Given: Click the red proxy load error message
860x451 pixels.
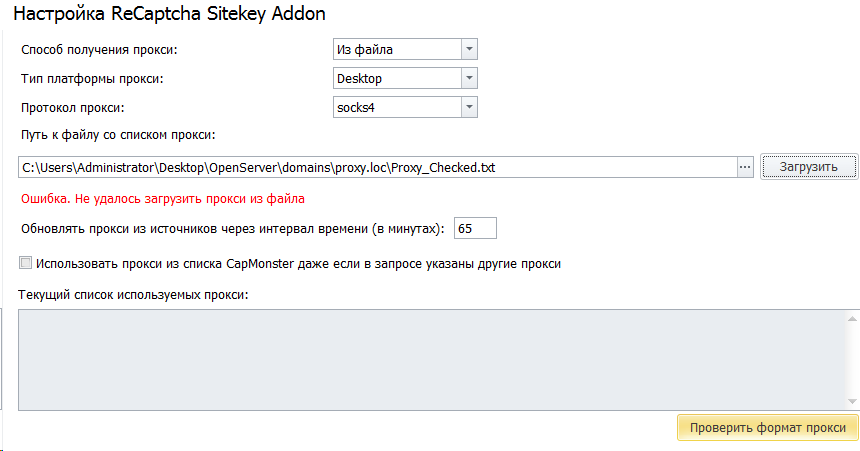Looking at the screenshot, I should pyautogui.click(x=162, y=198).
